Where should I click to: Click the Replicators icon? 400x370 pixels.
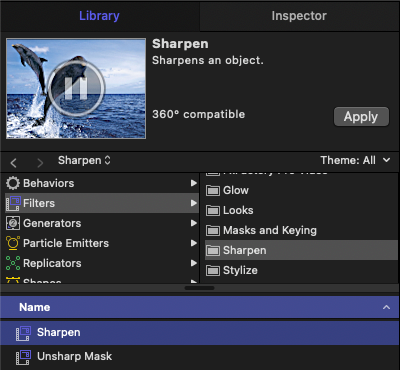pyautogui.click(x=13, y=263)
